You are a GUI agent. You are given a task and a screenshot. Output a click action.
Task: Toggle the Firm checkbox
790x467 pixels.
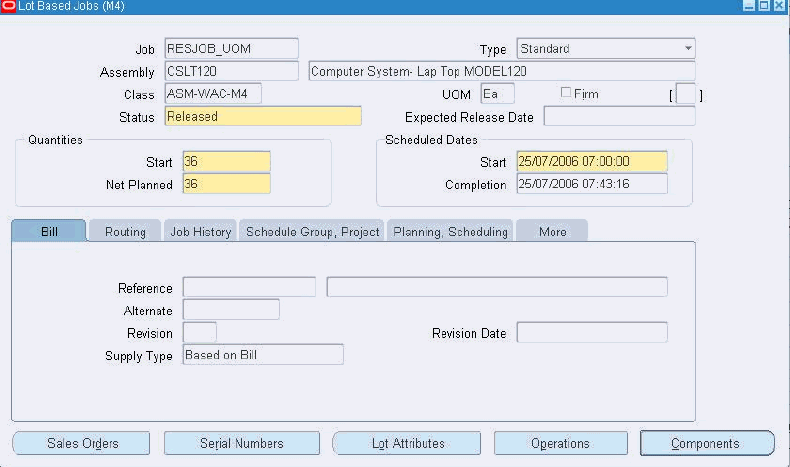[x=566, y=93]
